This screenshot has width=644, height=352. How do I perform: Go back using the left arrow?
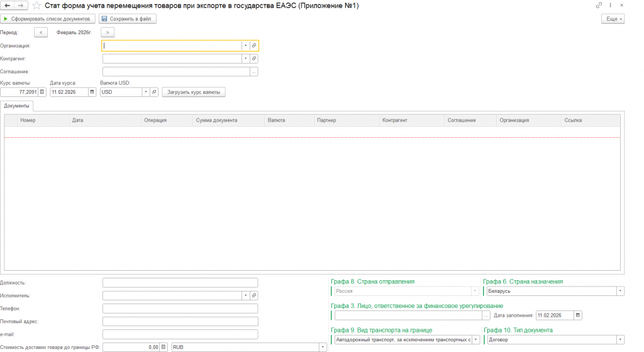tap(8, 5)
